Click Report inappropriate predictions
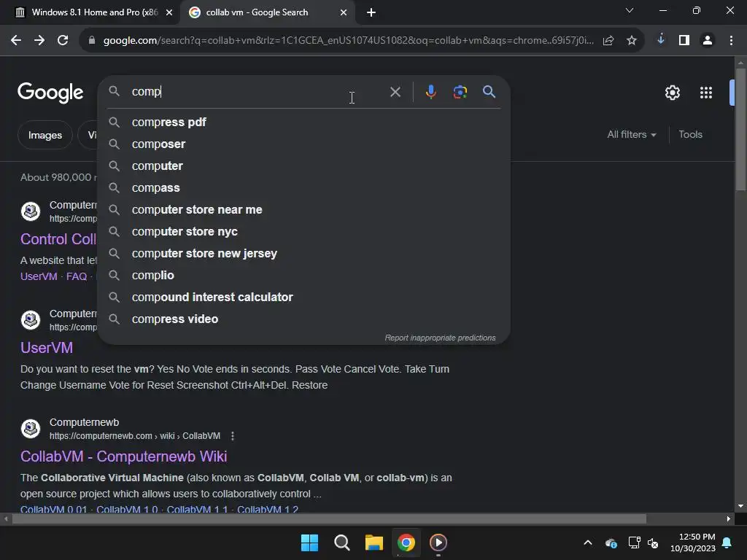 (440, 338)
